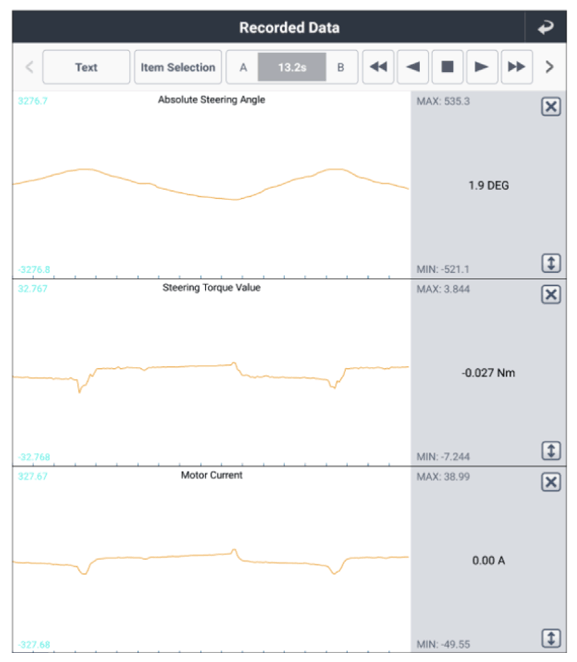Expand the Steering Torque Value graph vertically
The width and height of the screenshot is (577, 662).
[551, 450]
